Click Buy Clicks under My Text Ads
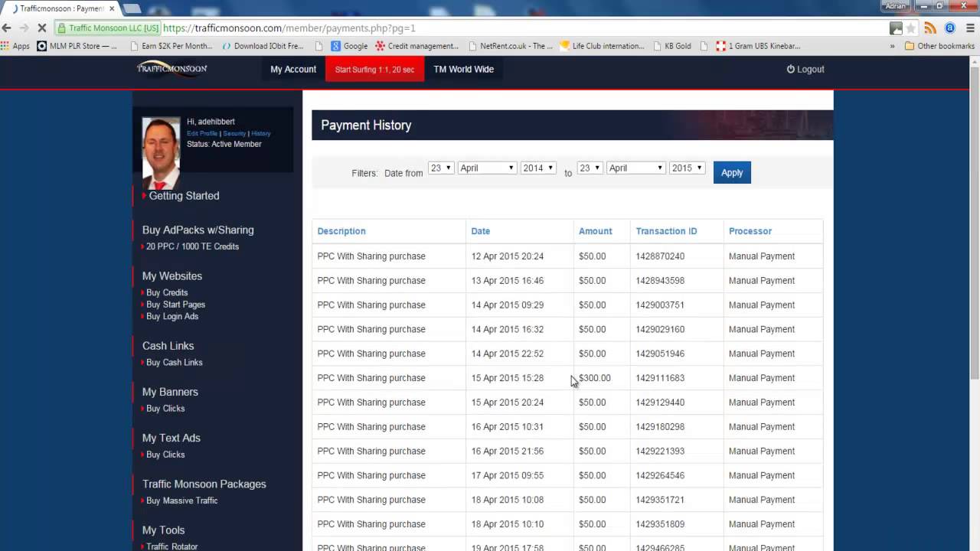Image resolution: width=980 pixels, height=551 pixels. pyautogui.click(x=165, y=455)
